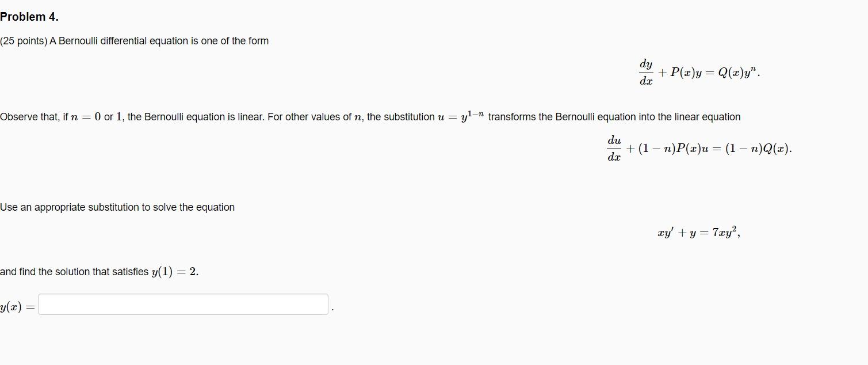
Task: Click the initial condition y(1) = 2 text
Action: point(176,271)
